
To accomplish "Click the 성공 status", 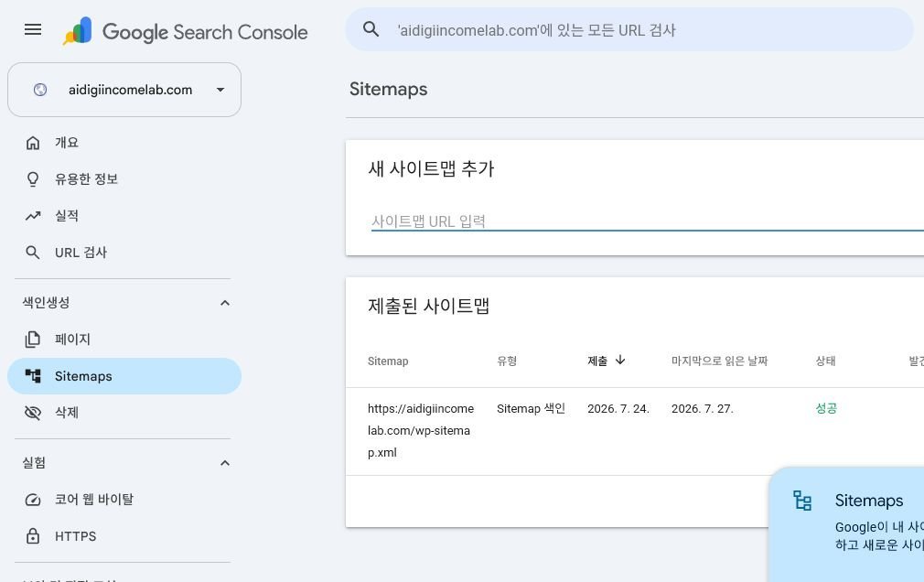I will click(x=826, y=409).
